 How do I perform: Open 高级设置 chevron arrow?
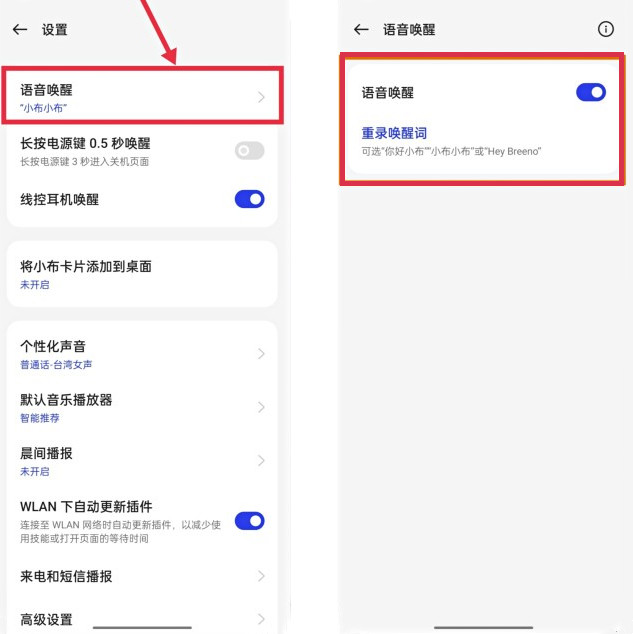pos(261,619)
